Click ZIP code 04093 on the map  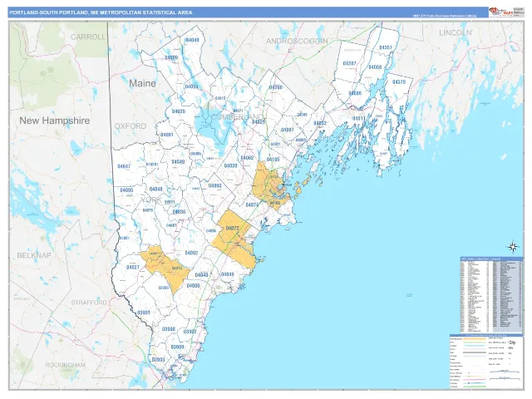tap(214, 186)
